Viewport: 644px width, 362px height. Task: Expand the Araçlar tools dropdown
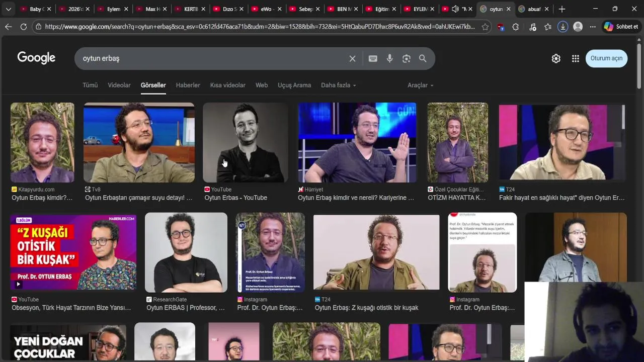[x=421, y=85]
